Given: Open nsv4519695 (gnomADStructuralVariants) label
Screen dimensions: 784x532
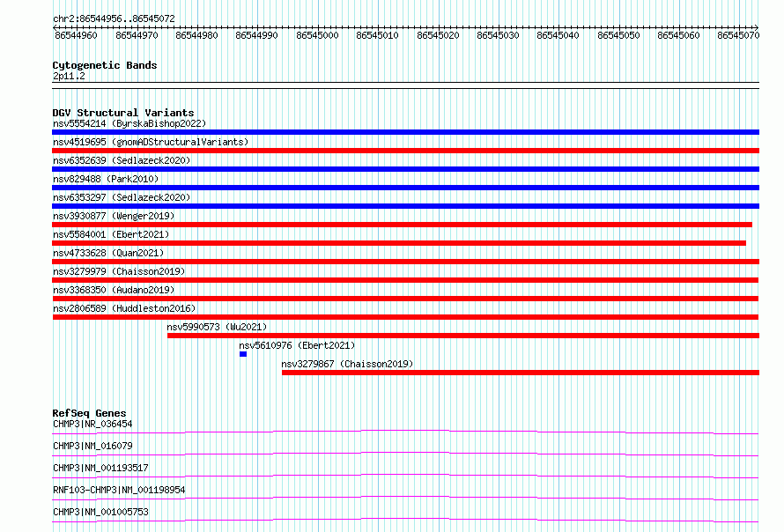Looking at the screenshot, I should (x=151, y=142).
